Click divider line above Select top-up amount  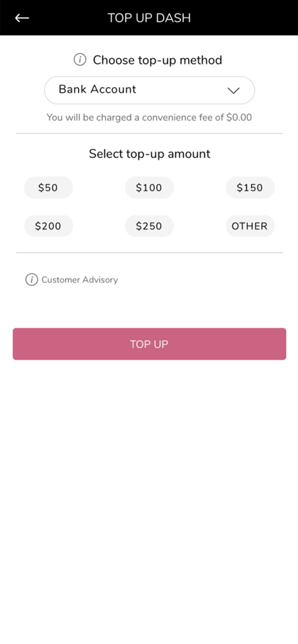(150, 133)
